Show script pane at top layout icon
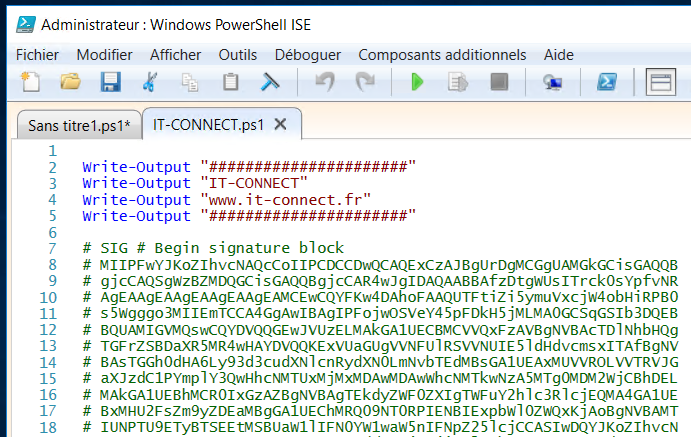This screenshot has width=691, height=437. pyautogui.click(x=661, y=82)
